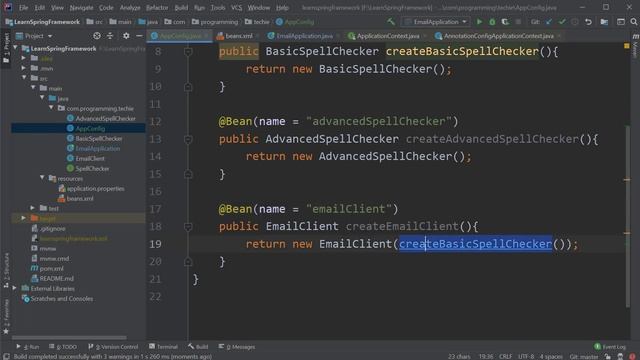Open Project view selector dropdown

(x=34, y=36)
